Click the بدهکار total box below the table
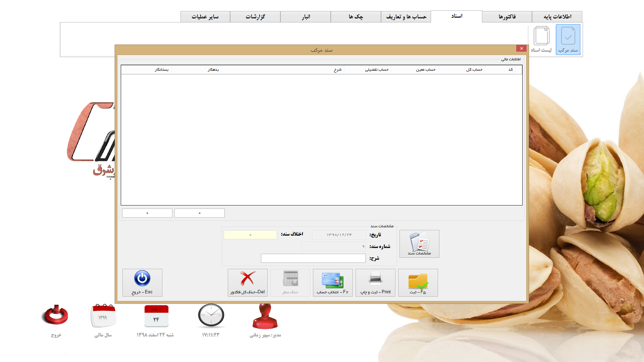This screenshot has width=644, height=362. (200, 213)
